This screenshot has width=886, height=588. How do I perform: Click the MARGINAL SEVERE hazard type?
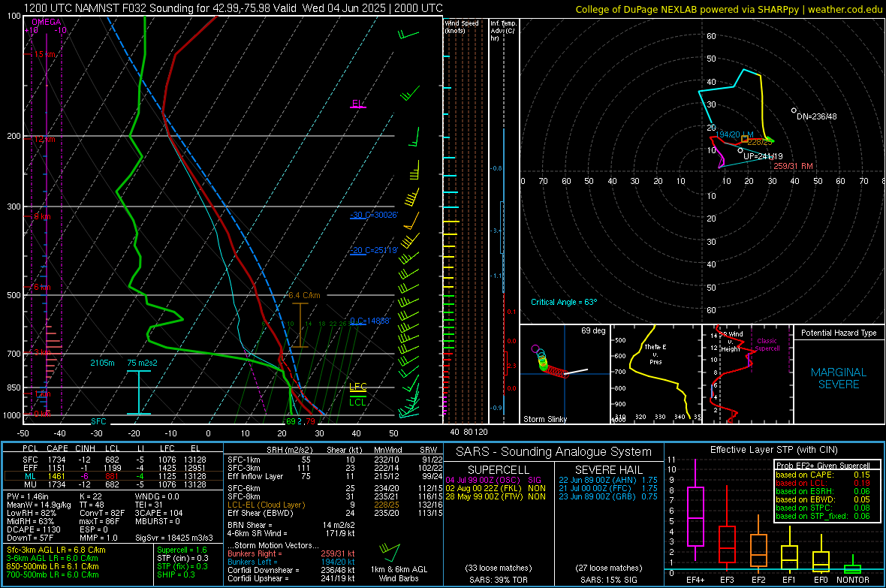click(x=839, y=378)
